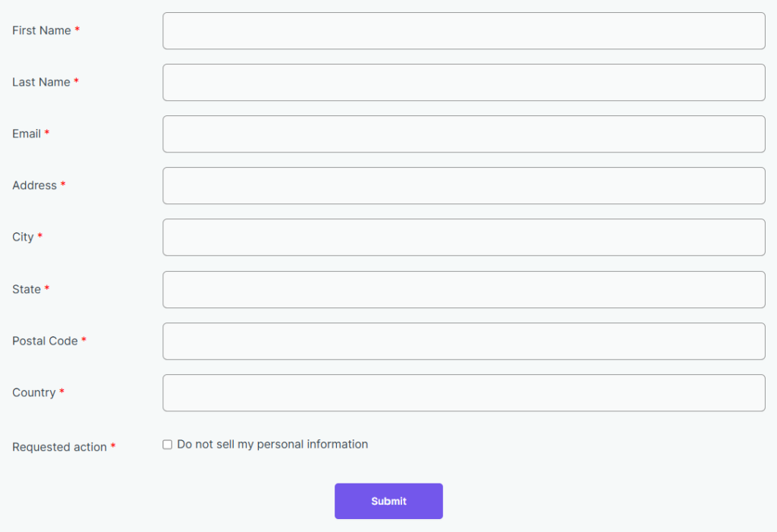The width and height of the screenshot is (777, 532).
Task: Click the 'Email' label text
Action: pos(24,134)
